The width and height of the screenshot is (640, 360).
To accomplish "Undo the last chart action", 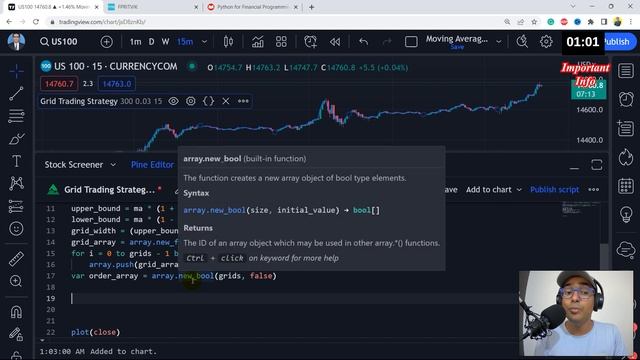I will 363,42.
